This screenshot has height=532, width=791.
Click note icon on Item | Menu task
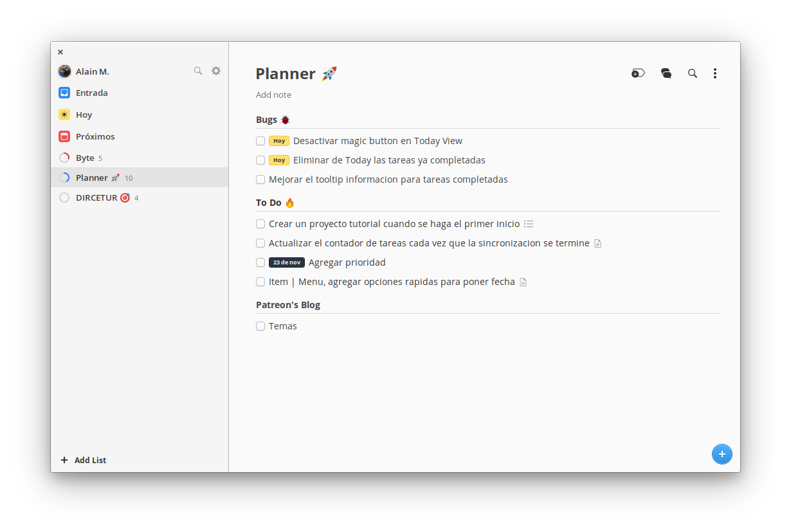coord(523,282)
